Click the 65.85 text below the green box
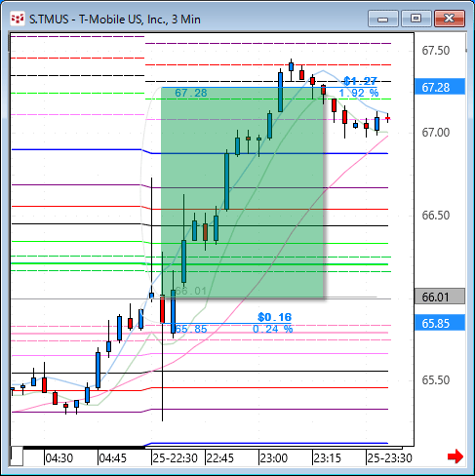475x476 pixels. (191, 329)
